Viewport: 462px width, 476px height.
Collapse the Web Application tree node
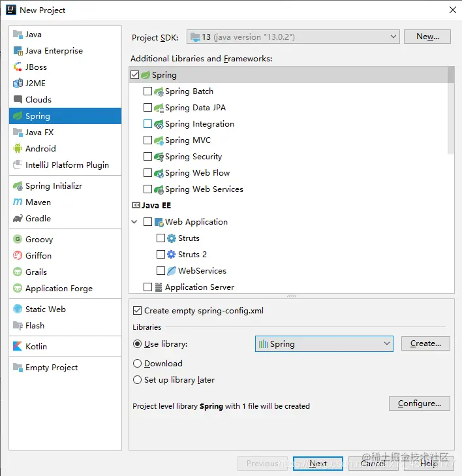pyautogui.click(x=134, y=222)
